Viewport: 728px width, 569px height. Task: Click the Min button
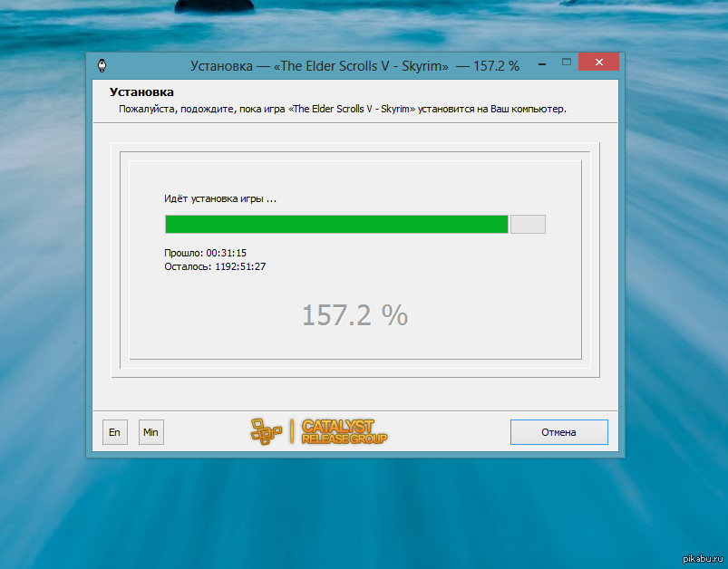pos(150,432)
